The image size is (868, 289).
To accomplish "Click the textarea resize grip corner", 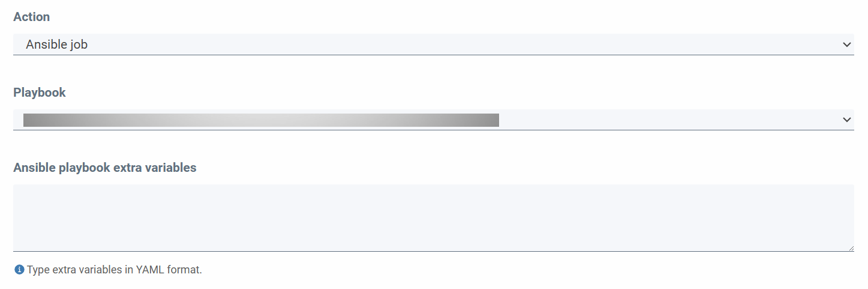I will point(851,248).
